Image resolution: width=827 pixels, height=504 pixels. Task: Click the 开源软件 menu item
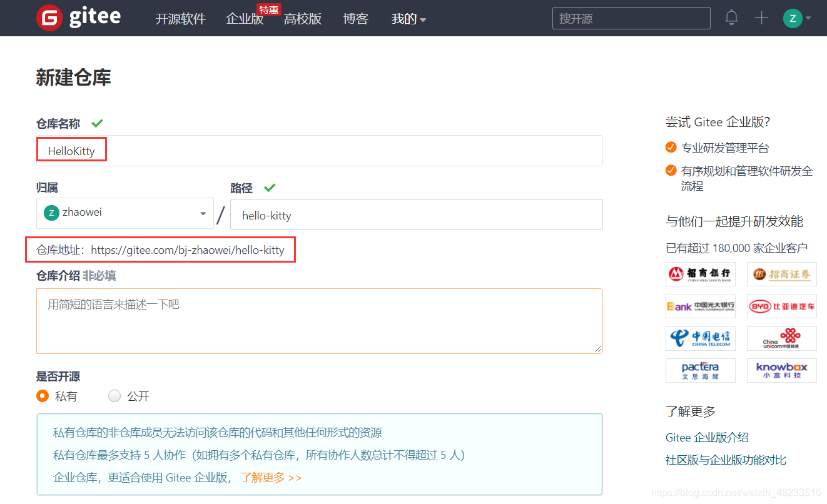click(180, 19)
